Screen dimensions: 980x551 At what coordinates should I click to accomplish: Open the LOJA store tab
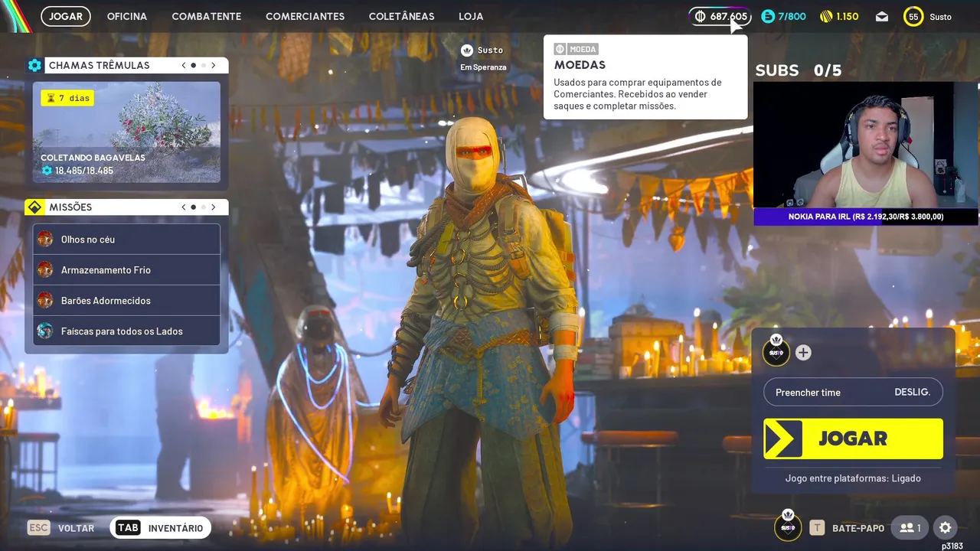tap(471, 16)
